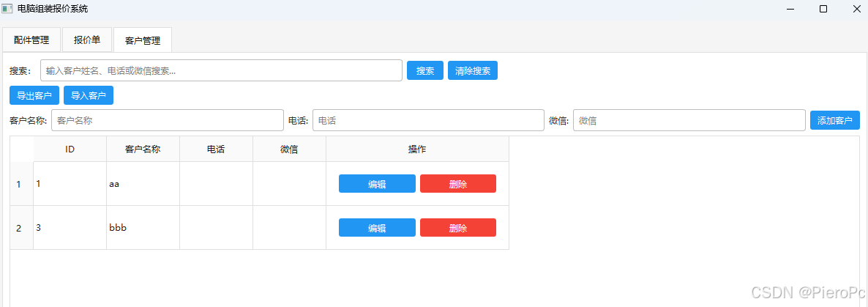Click 删除 for customer aa
This screenshot has height=307, width=868.
tap(458, 183)
